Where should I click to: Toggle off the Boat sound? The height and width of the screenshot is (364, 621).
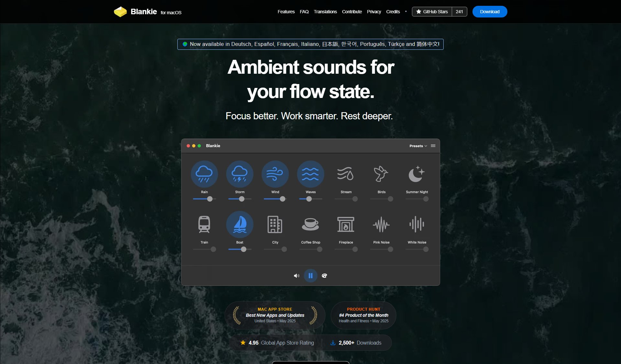[239, 224]
